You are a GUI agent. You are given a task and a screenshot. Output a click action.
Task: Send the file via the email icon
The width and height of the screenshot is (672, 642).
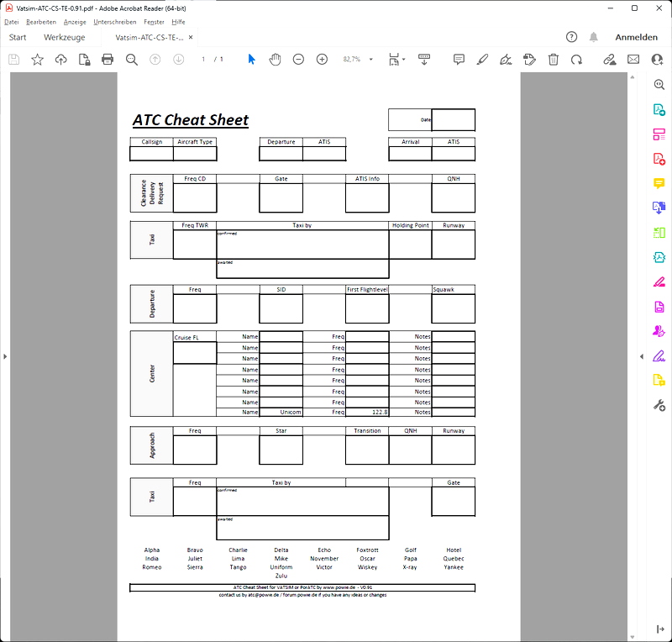pyautogui.click(x=633, y=60)
